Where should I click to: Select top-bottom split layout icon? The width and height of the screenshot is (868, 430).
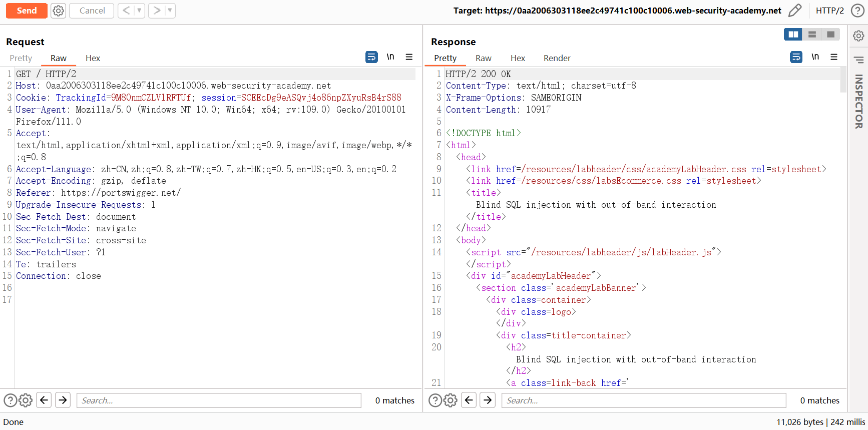(812, 34)
